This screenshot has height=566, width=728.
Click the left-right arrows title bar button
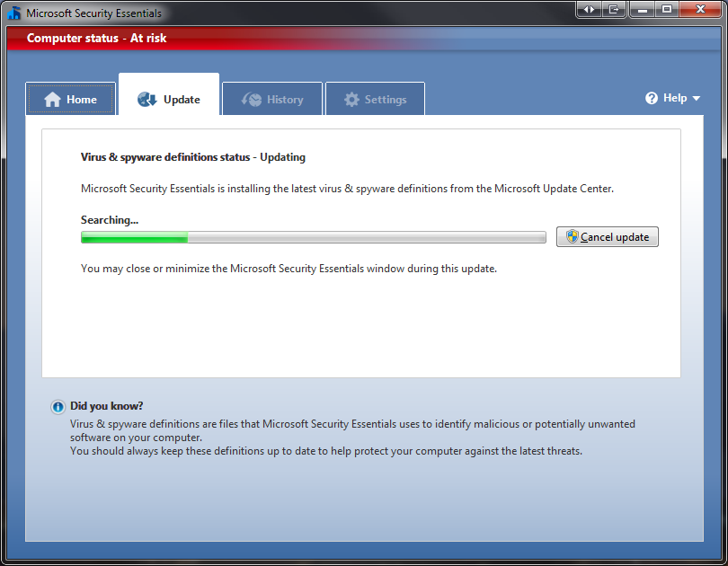589,10
